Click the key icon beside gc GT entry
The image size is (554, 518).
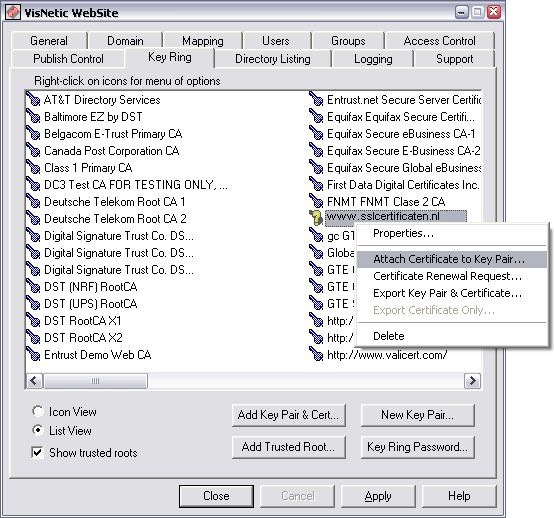pos(316,235)
